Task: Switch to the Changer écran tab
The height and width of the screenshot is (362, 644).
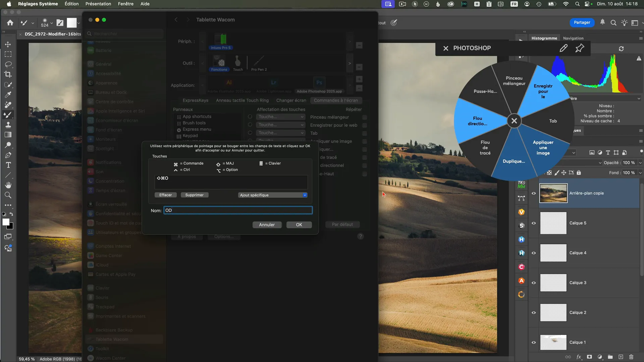Action: pyautogui.click(x=291, y=100)
